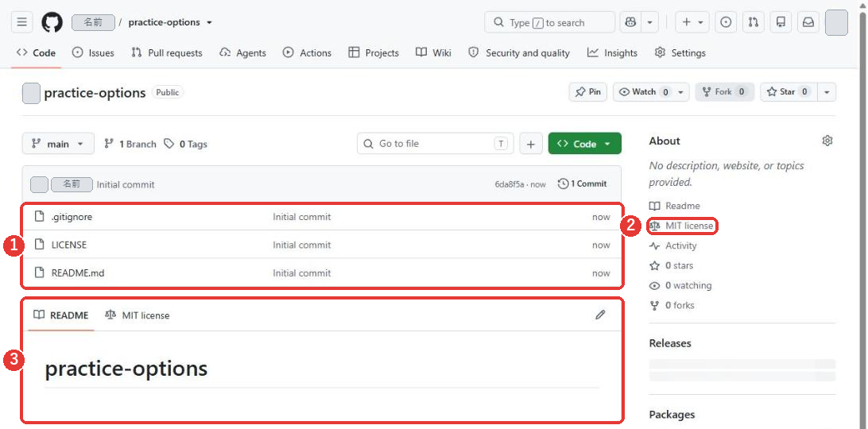Image resolution: width=868 pixels, height=429 pixels.
Task: Open the README.md file
Action: tap(78, 273)
